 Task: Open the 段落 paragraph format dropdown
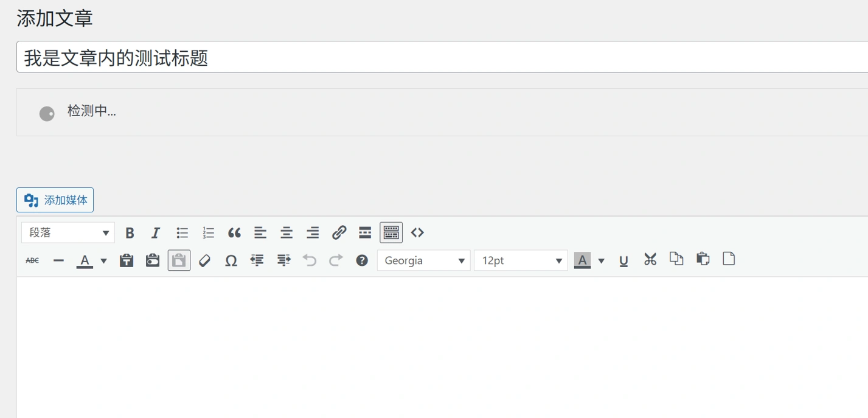[x=68, y=232]
